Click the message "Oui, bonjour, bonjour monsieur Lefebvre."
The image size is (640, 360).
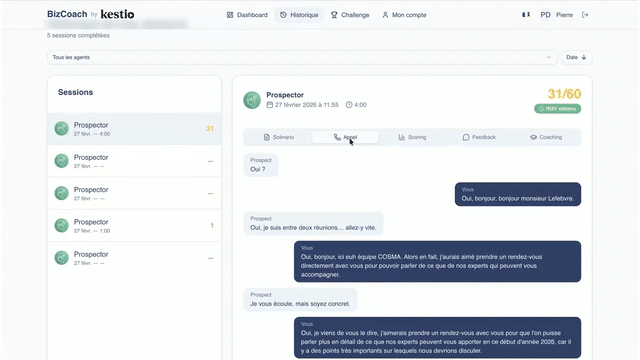click(x=518, y=194)
